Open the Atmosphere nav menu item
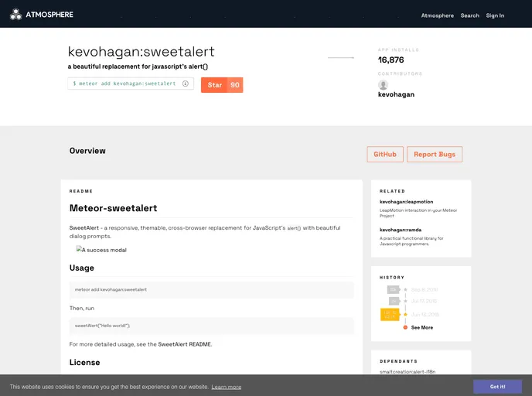The image size is (532, 396). (438, 15)
